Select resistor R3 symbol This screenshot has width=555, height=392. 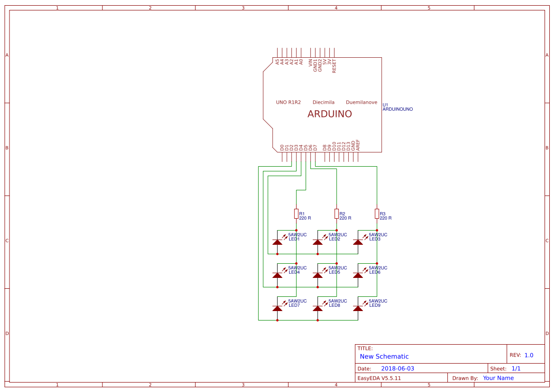pos(377,214)
